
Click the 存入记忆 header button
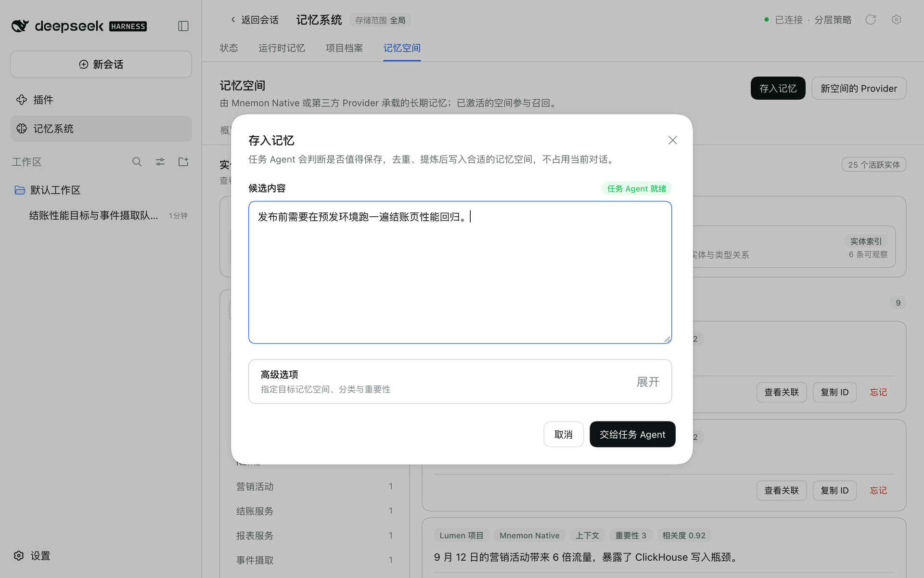778,88
